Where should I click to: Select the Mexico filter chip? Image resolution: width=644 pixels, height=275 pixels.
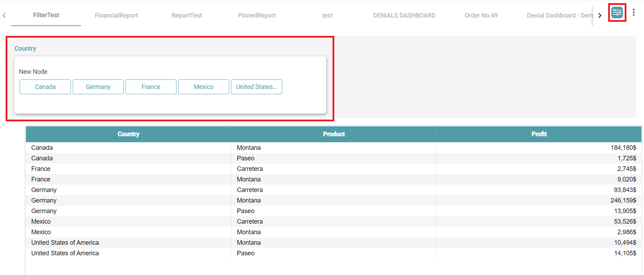pyautogui.click(x=204, y=87)
